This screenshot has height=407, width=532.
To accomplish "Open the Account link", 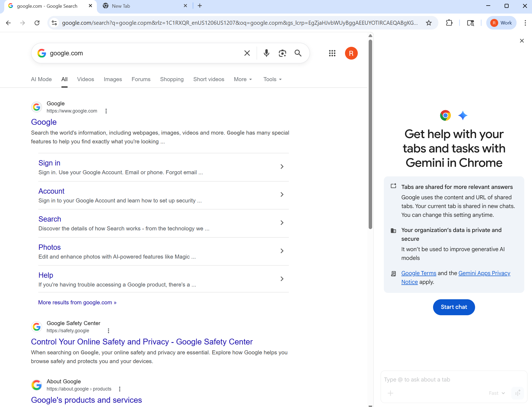I will coord(51,191).
